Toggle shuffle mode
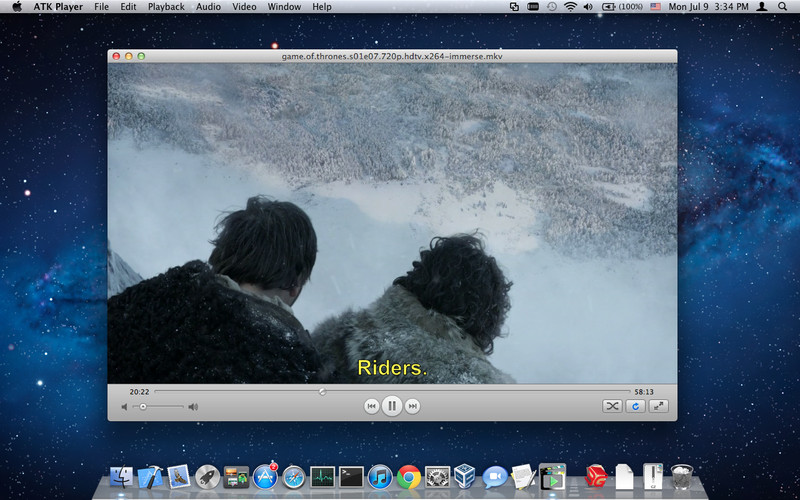 [612, 406]
